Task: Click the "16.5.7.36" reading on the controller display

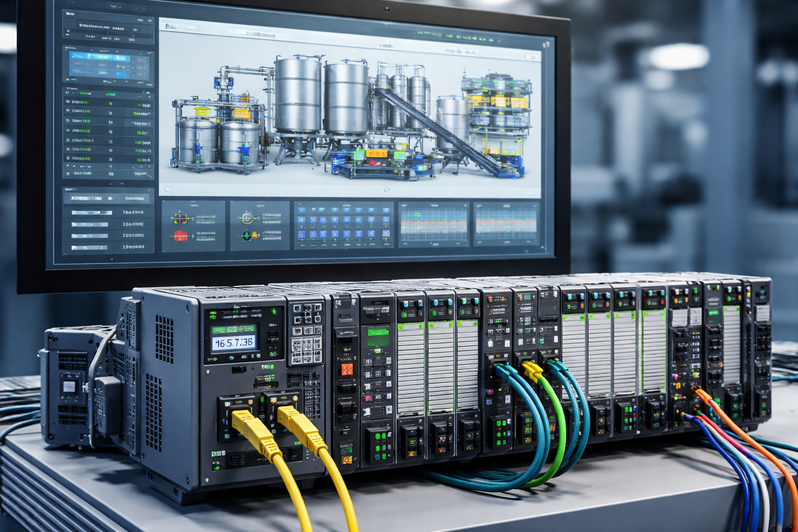Action: pyautogui.click(x=234, y=343)
